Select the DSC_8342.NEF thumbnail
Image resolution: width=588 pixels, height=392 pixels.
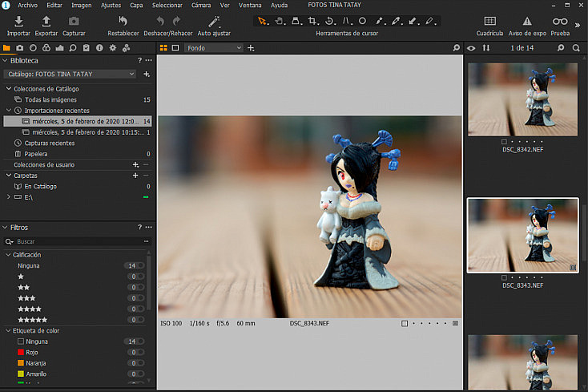[523, 99]
